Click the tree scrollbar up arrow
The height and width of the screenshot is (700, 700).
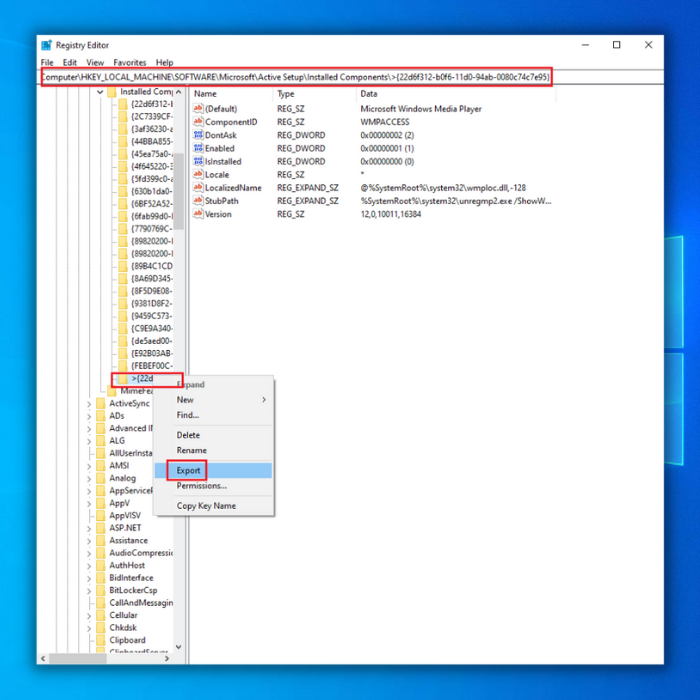tap(179, 92)
